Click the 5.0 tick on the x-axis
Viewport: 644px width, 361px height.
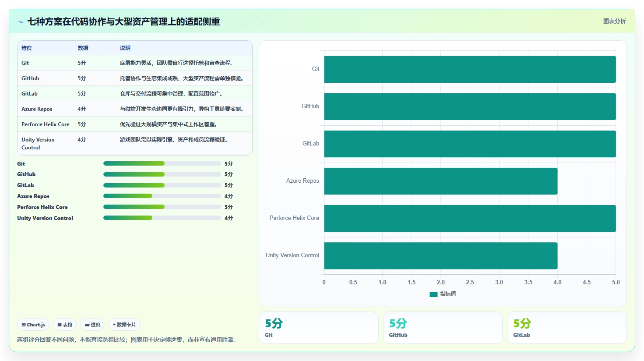click(x=616, y=283)
